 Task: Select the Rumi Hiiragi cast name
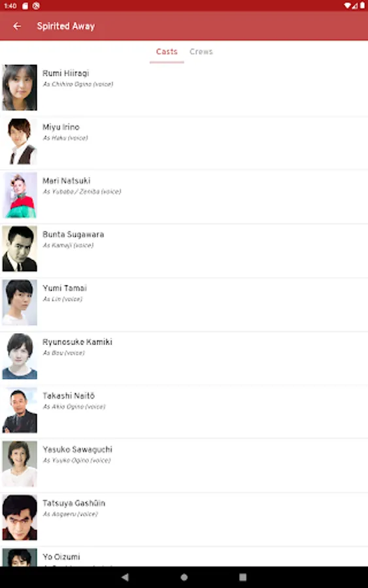pos(65,73)
